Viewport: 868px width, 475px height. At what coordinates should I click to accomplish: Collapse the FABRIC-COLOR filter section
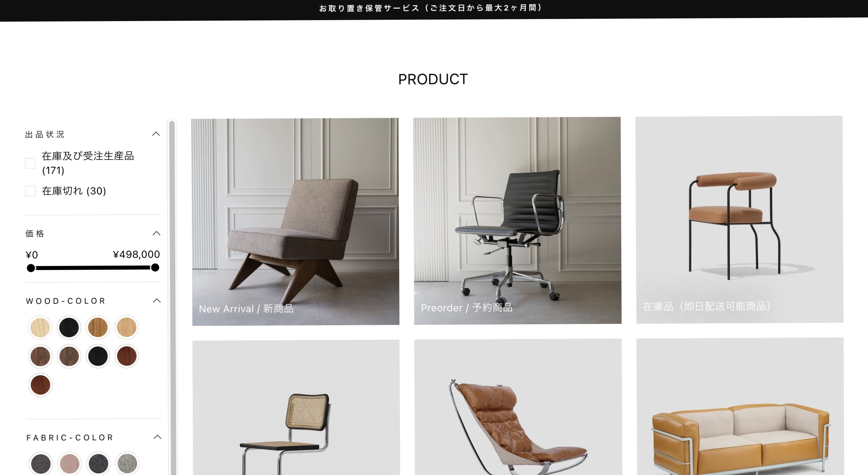tap(157, 437)
